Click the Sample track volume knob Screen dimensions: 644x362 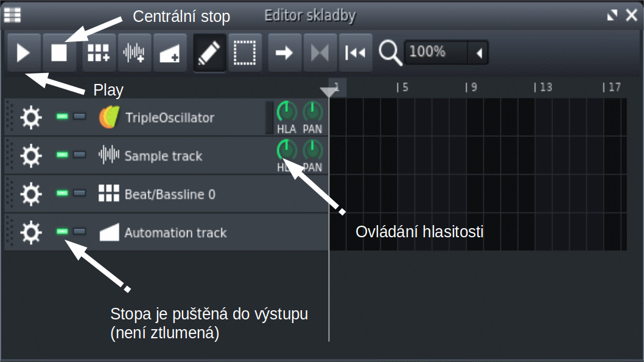pyautogui.click(x=286, y=150)
